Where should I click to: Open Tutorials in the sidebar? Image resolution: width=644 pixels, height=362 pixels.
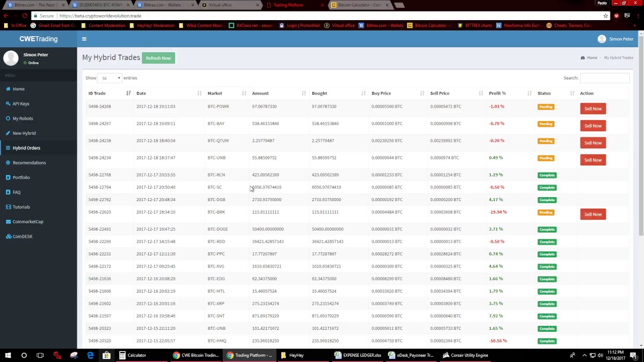(x=21, y=207)
